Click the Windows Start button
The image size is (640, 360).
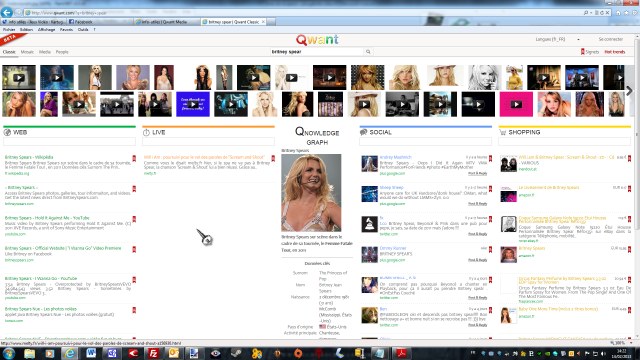pyautogui.click(x=9, y=353)
